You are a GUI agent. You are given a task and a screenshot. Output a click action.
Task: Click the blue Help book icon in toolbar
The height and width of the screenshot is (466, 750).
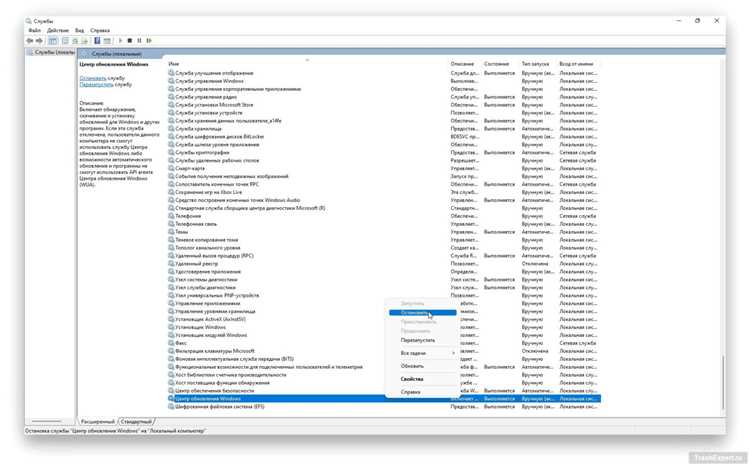pyautogui.click(x=97, y=41)
